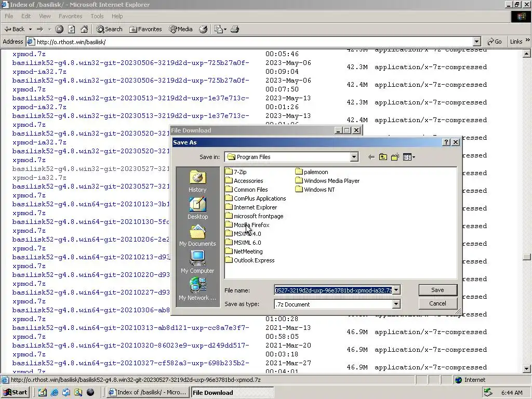This screenshot has width=532, height=399.
Task: Select My Documents in places bar
Action: tap(197, 235)
